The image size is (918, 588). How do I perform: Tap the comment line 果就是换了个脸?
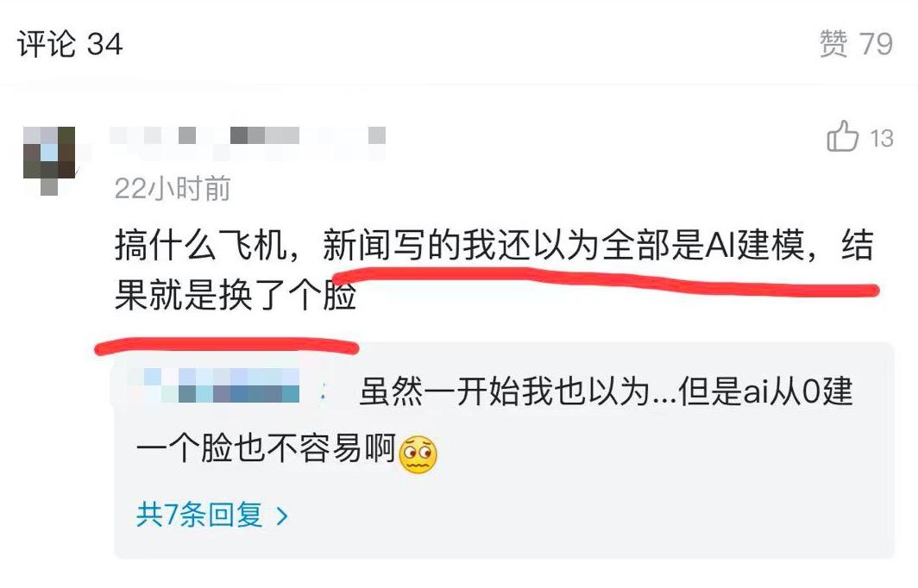(x=236, y=295)
